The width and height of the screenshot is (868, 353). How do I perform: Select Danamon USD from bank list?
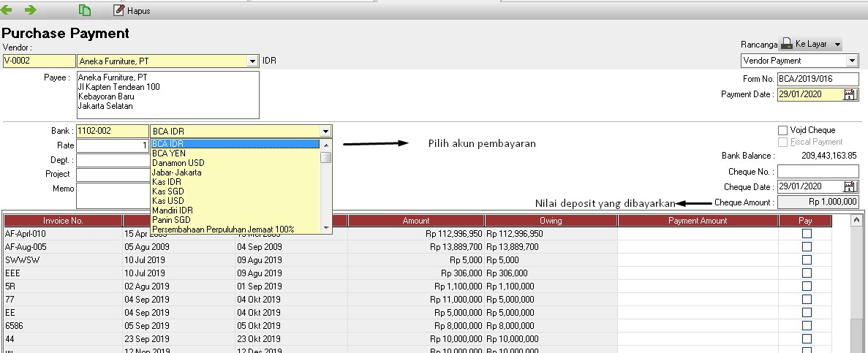178,163
